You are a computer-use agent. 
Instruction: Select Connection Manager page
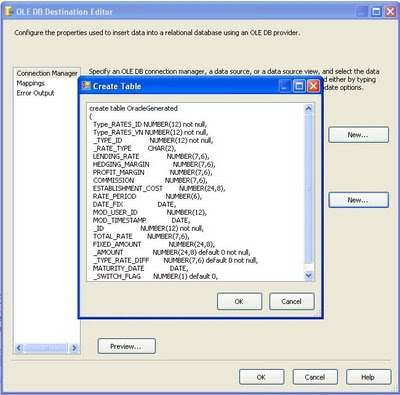coord(47,73)
